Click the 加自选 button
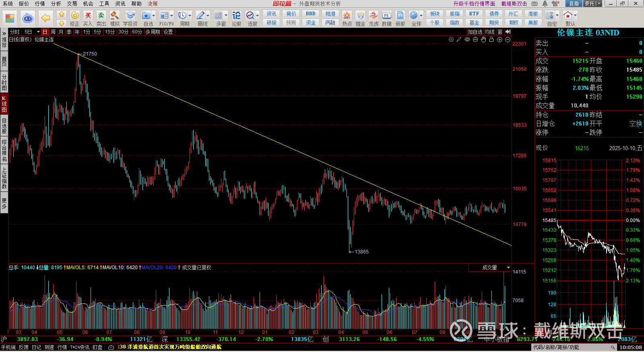 (475, 32)
